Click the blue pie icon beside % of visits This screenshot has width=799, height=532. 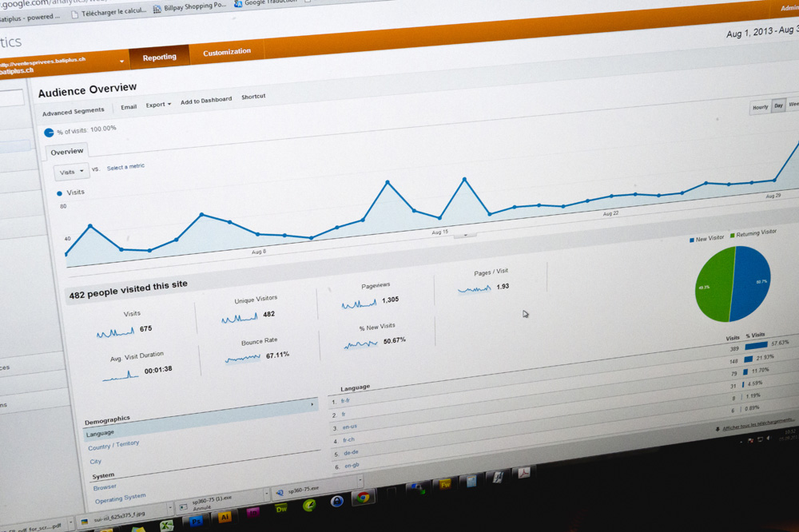(49, 133)
